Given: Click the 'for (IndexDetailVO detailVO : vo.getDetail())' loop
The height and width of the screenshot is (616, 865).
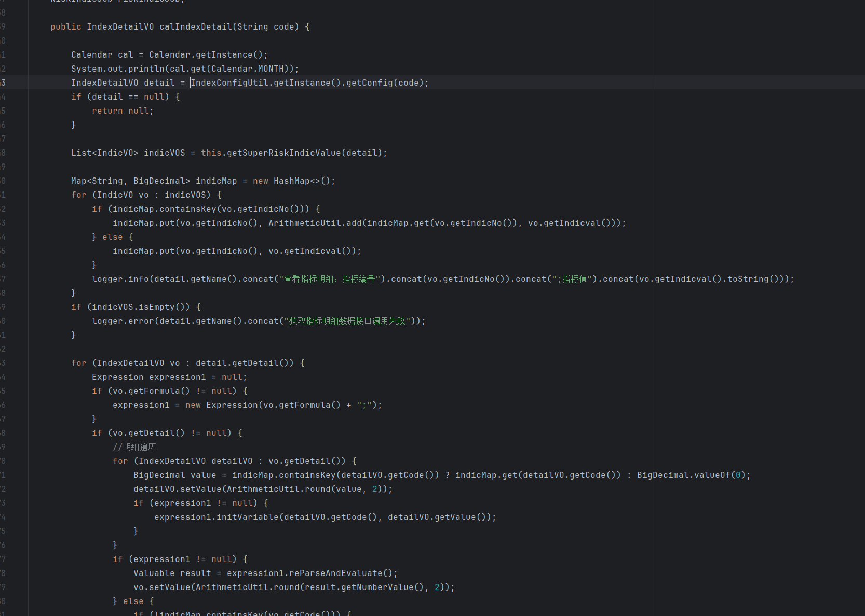Looking at the screenshot, I should (x=234, y=461).
